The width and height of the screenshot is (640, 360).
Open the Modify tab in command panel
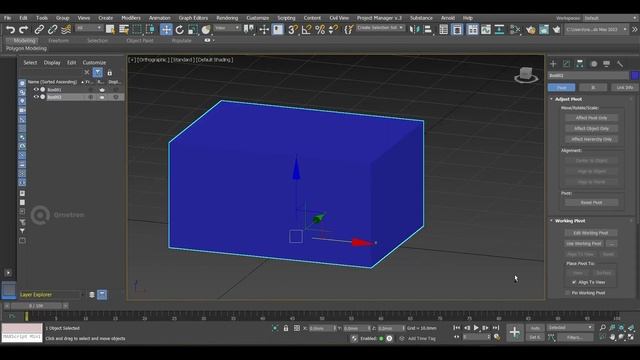(567, 64)
